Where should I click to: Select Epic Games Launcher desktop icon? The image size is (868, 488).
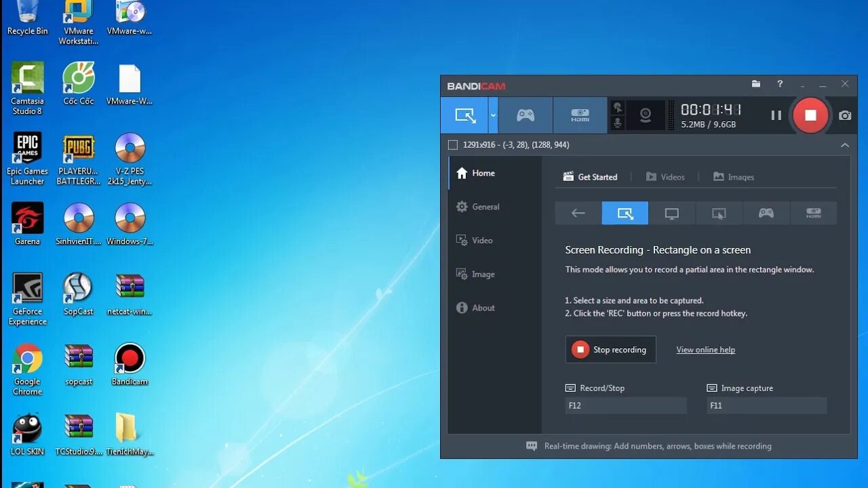pos(27,159)
